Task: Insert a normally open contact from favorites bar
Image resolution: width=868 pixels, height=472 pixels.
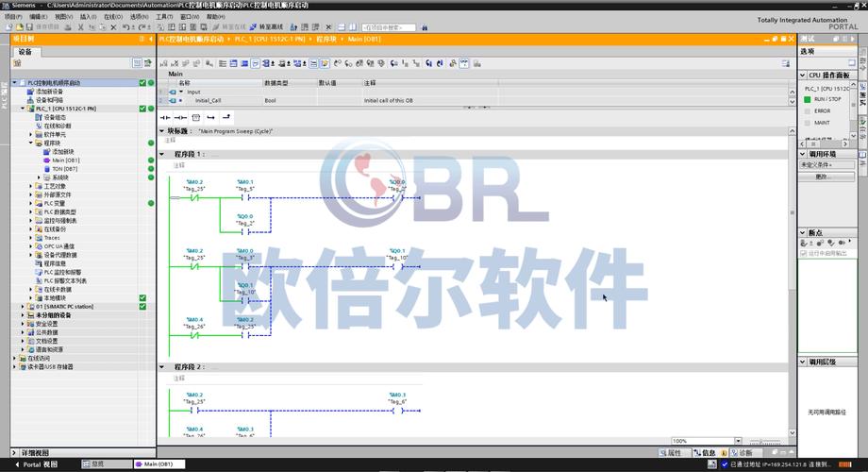Action: 165,117
